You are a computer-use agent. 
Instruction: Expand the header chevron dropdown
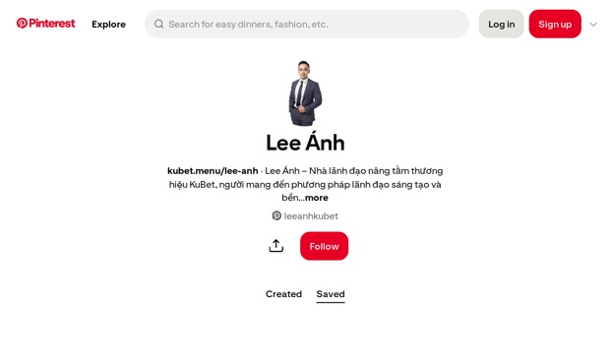[593, 25]
